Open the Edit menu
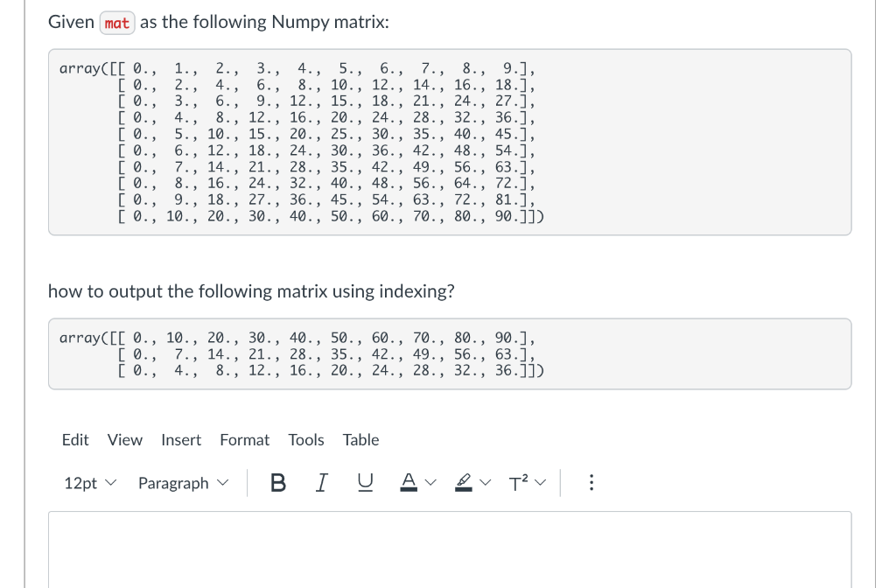 click(x=75, y=440)
